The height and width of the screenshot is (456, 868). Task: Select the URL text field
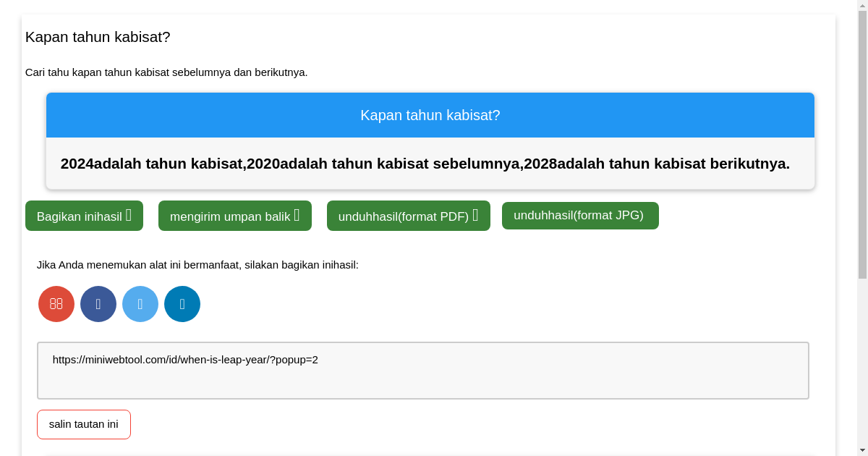(x=423, y=369)
